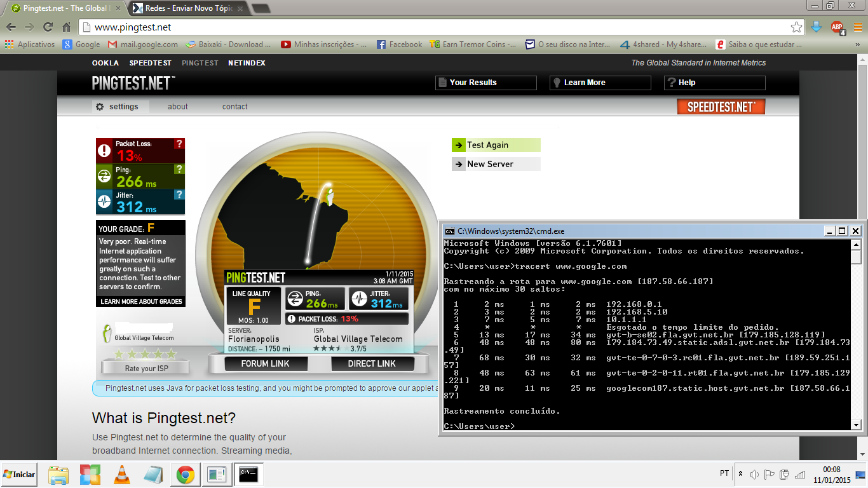868x488 pixels.
Task: Open the 4shared - My 4shared bookmark
Action: tap(663, 44)
